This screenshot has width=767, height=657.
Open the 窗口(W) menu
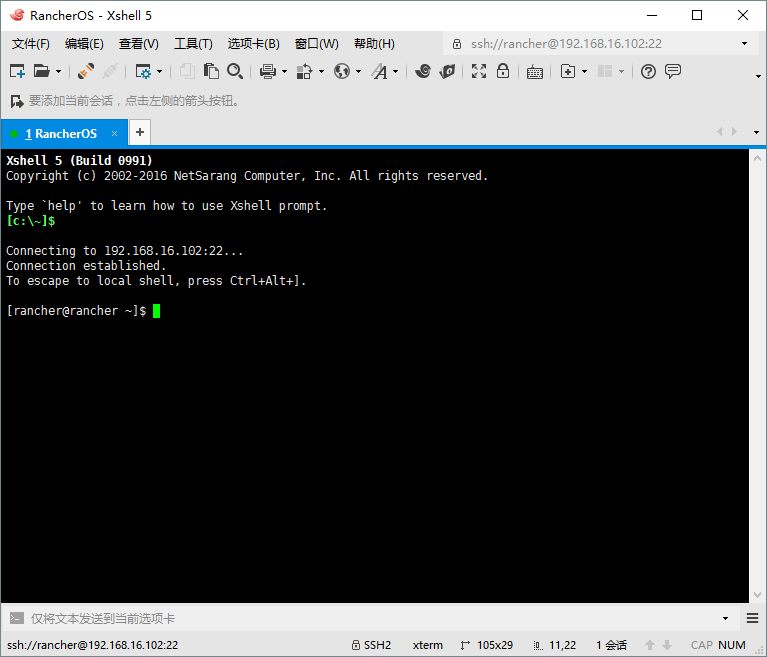point(316,44)
